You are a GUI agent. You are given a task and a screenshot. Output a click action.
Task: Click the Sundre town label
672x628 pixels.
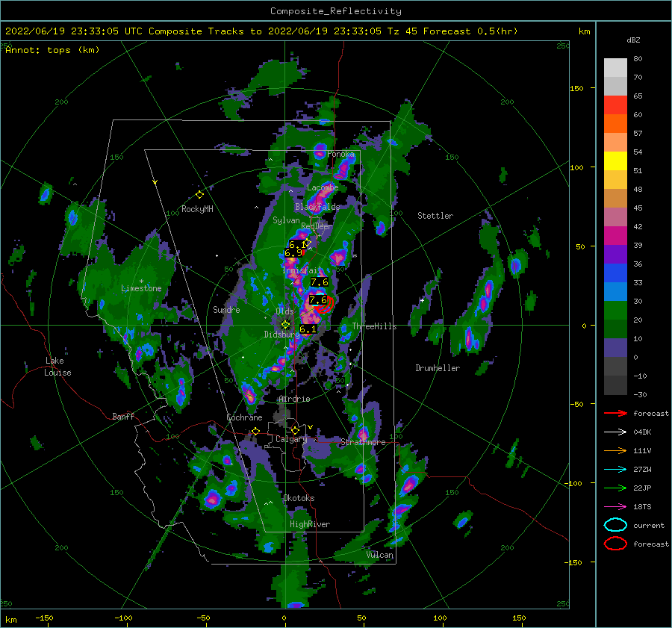pyautogui.click(x=226, y=309)
